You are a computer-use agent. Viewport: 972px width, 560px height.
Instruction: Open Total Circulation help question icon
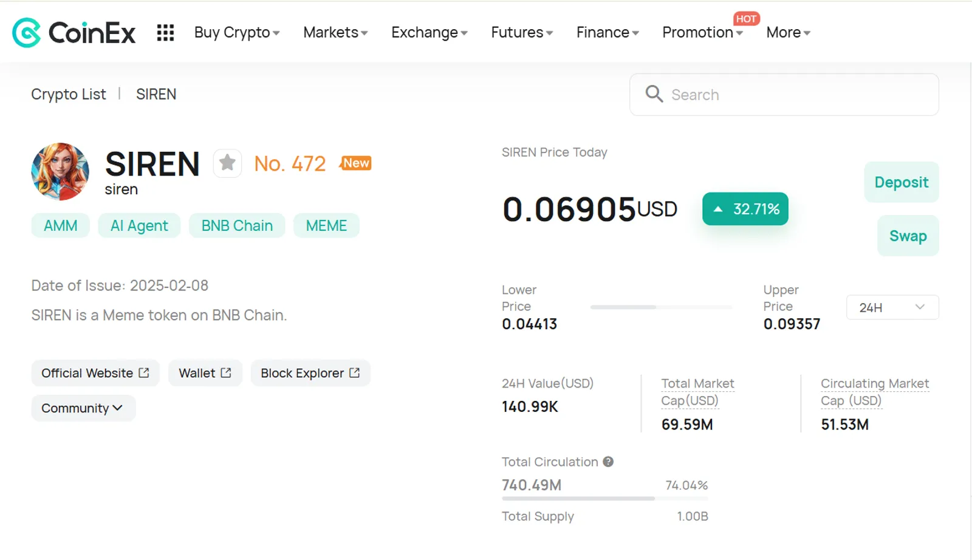(608, 462)
